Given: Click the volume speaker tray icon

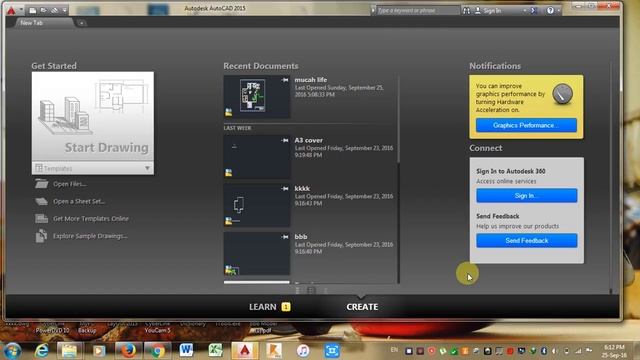Looking at the screenshot, I should [555, 351].
